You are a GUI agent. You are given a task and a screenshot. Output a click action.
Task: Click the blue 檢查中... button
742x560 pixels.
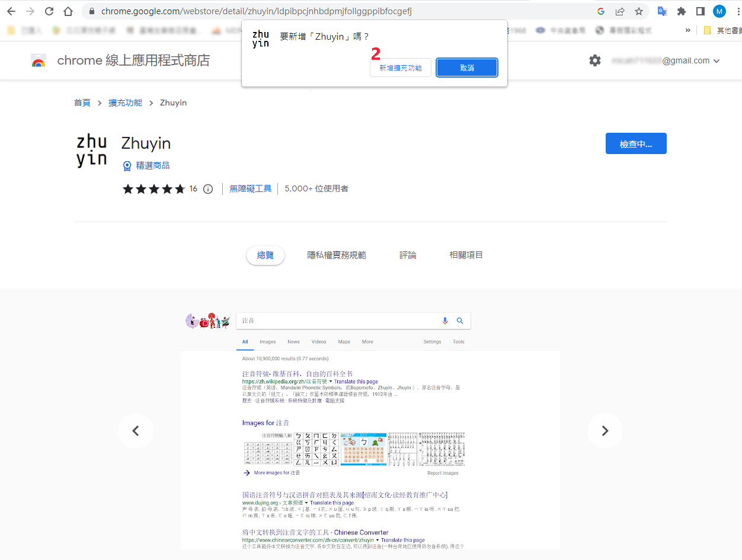(636, 143)
